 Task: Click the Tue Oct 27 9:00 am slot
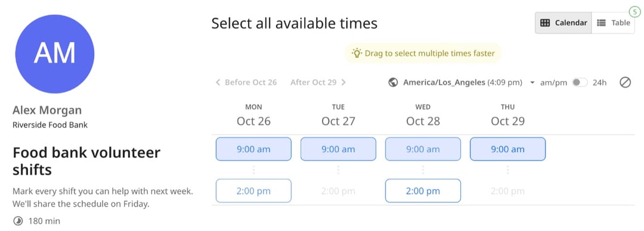[x=339, y=149]
